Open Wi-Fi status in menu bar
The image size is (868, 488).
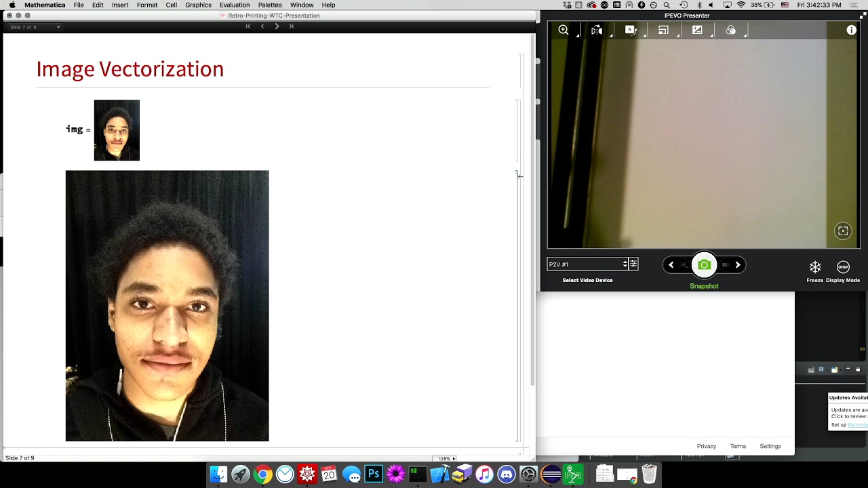pyautogui.click(x=741, y=5)
